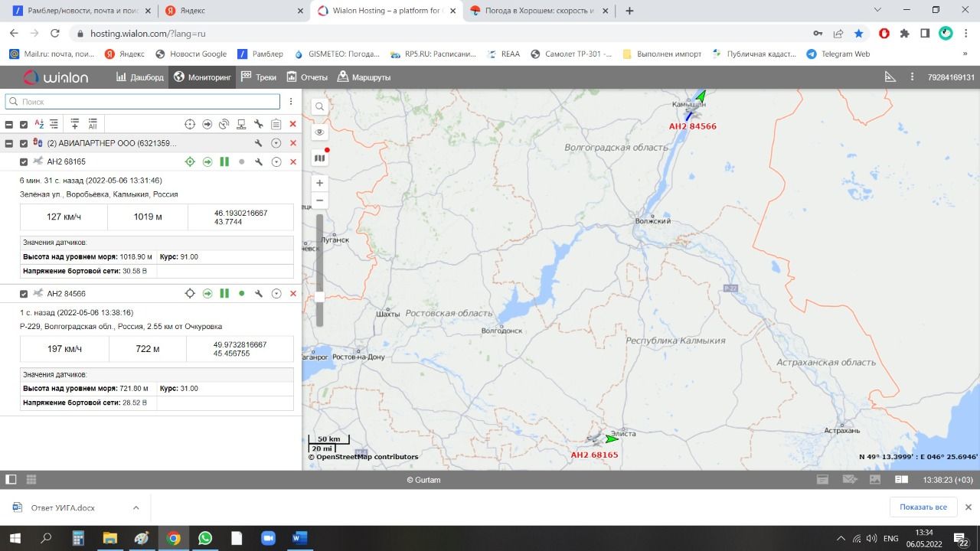Click the Поиск search field
980x551 pixels.
142,102
